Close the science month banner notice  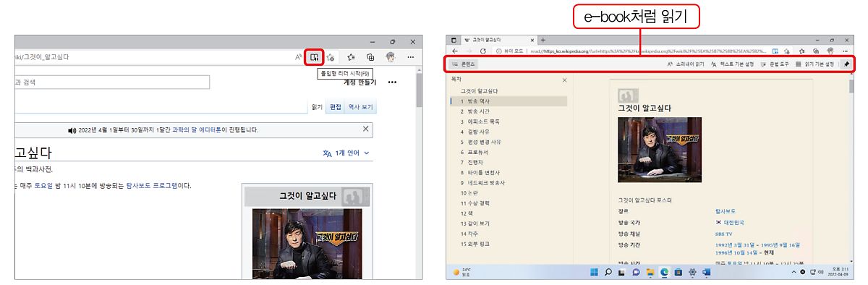coord(365,129)
